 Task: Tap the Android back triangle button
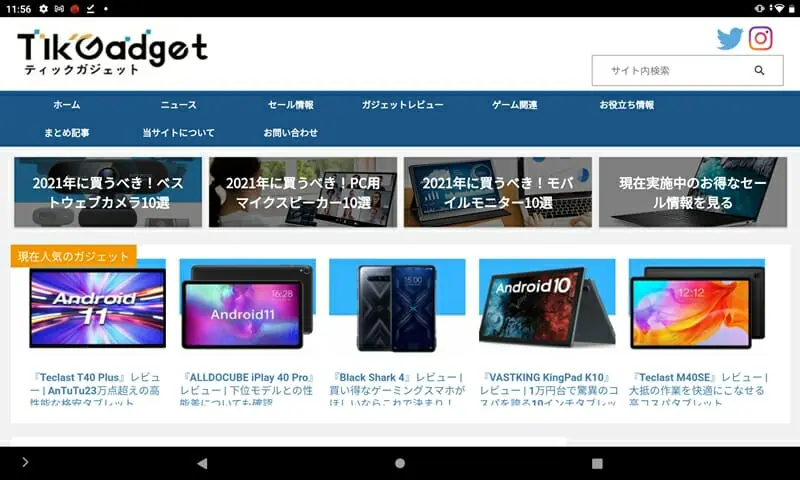point(202,463)
